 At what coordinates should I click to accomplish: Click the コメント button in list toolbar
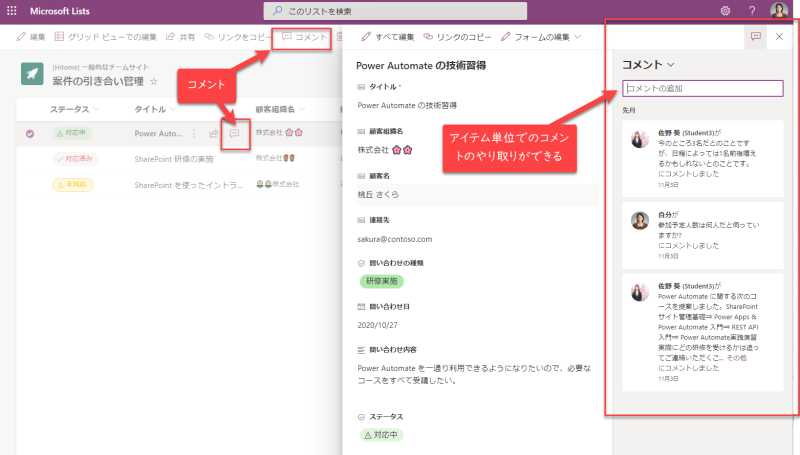pos(305,37)
